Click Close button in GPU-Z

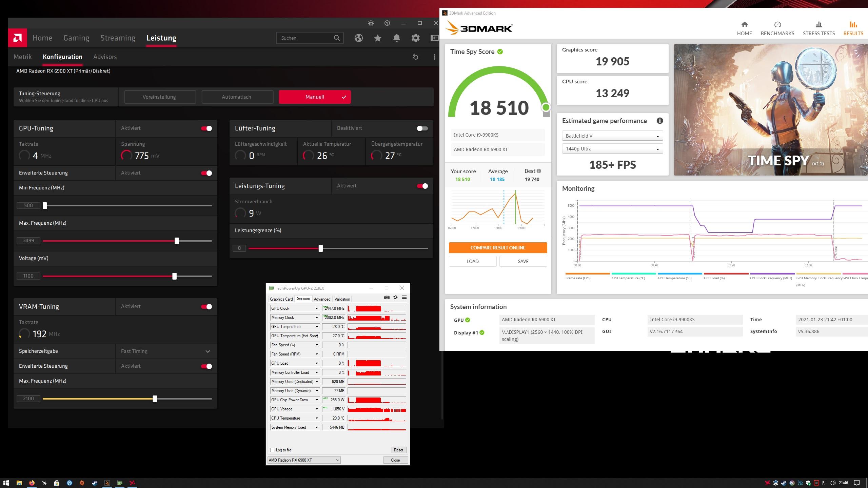point(395,460)
